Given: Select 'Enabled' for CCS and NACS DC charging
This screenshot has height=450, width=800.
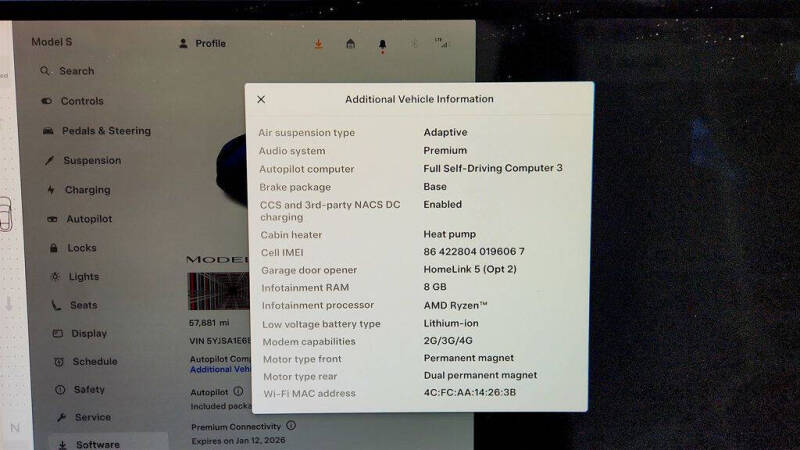Looking at the screenshot, I should click(442, 204).
